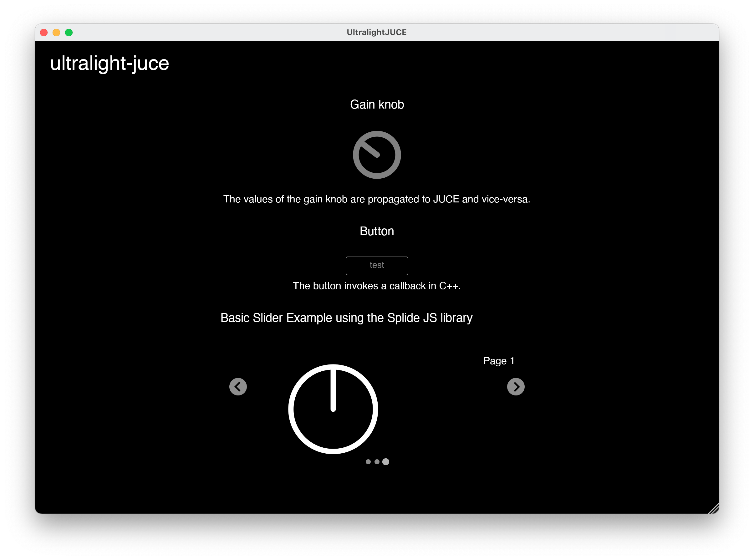Click the gain knob description sentence

(376, 199)
